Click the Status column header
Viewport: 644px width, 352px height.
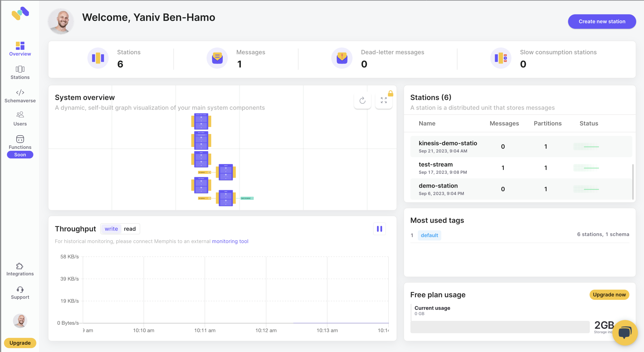[x=589, y=123]
